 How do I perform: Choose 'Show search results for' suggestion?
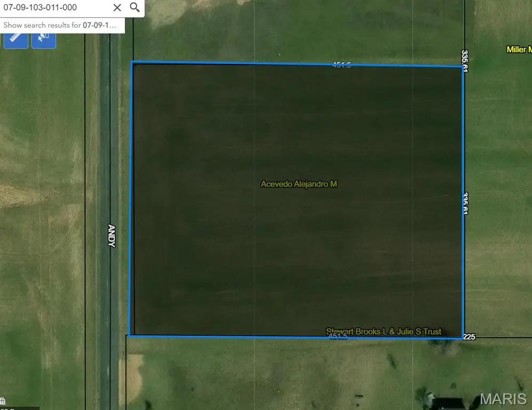coord(63,25)
